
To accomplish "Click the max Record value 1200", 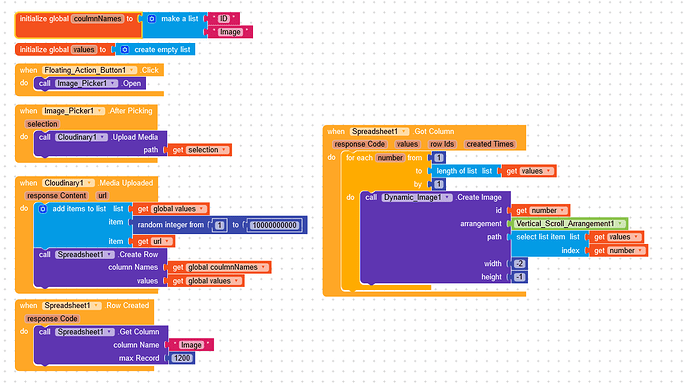I will [x=181, y=358].
